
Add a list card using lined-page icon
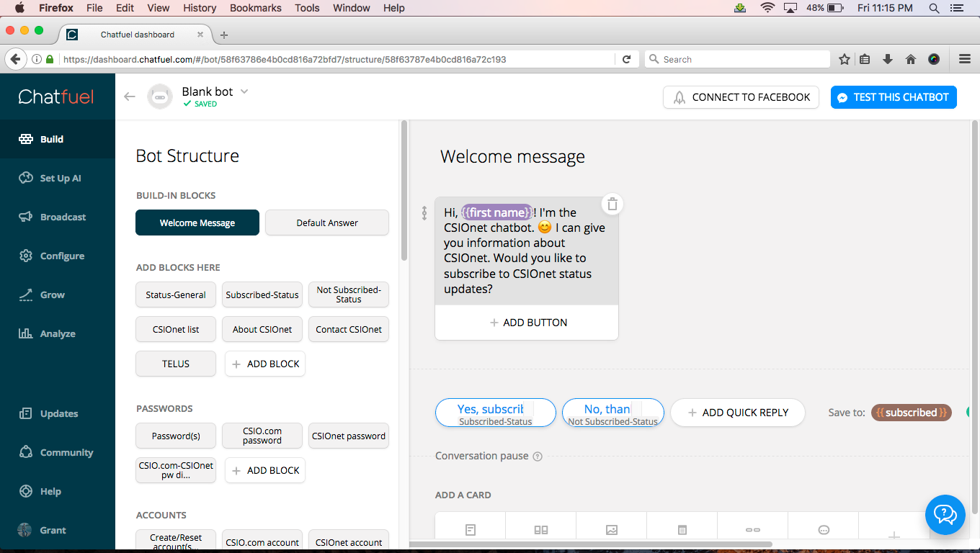tap(682, 530)
